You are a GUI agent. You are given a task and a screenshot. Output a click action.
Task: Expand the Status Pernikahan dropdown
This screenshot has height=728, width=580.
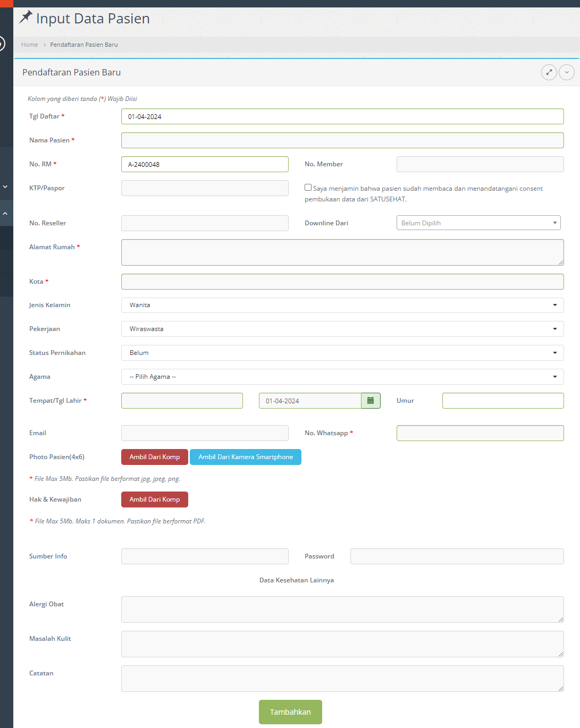(x=342, y=353)
